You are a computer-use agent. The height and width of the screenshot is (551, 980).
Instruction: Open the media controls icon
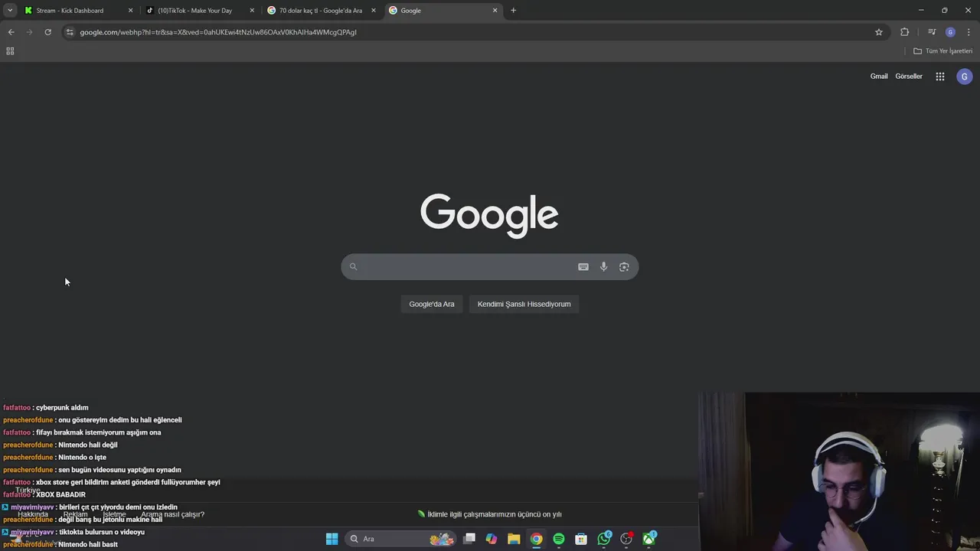click(x=932, y=32)
